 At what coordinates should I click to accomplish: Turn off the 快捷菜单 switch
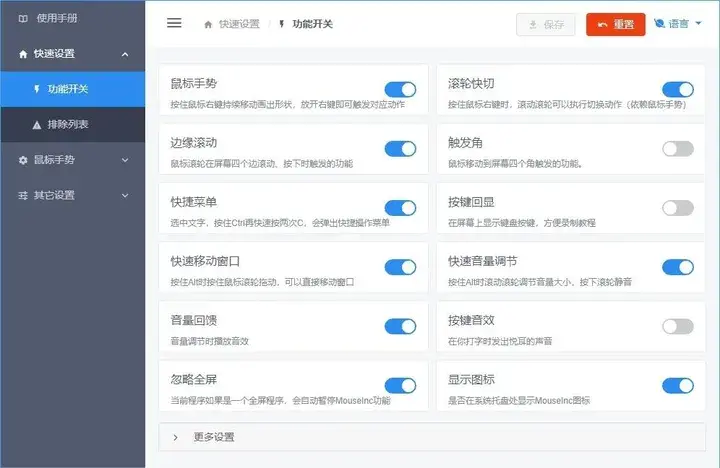(x=400, y=208)
